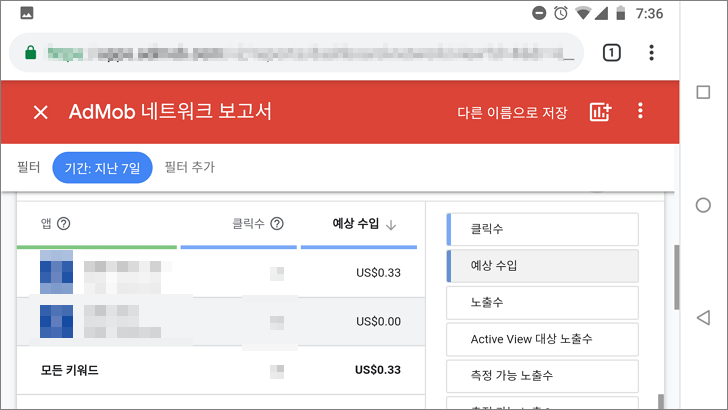Viewport: 728px width, 410px height.
Task: Toggle the 노출수 metric option
Action: pyautogui.click(x=542, y=302)
